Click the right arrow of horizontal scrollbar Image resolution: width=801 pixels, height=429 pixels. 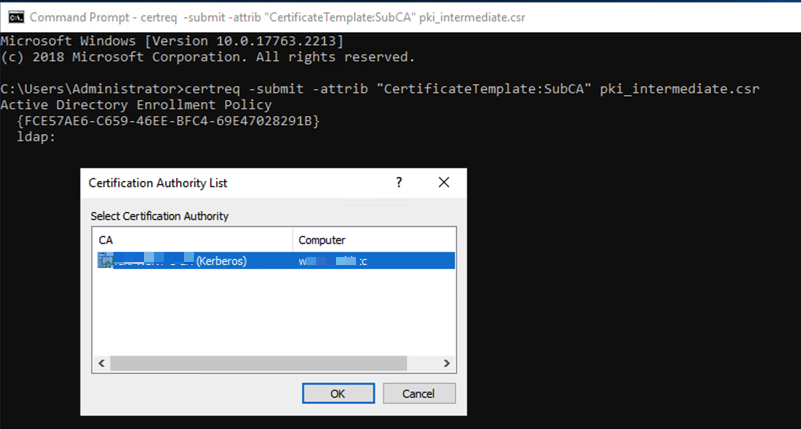click(448, 364)
